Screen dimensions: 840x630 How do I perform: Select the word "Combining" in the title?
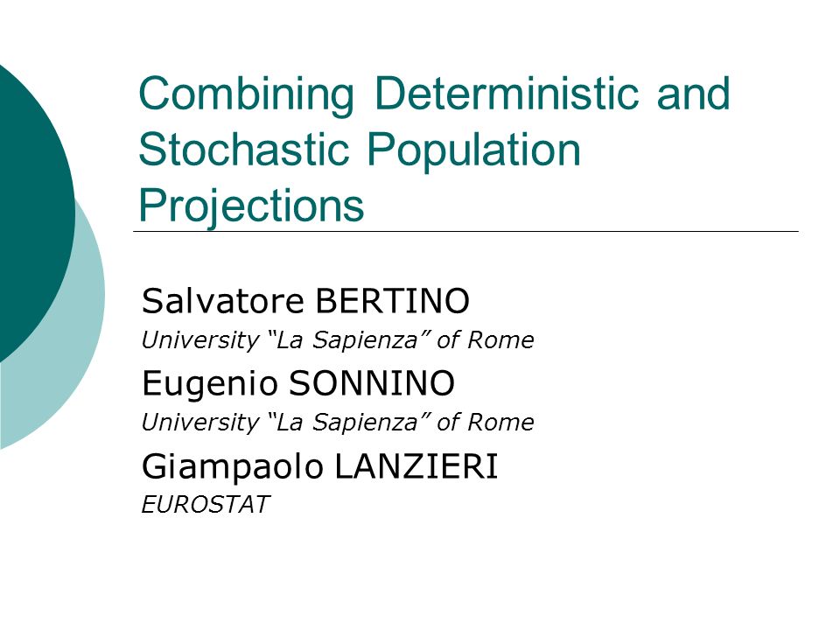pyautogui.click(x=247, y=95)
